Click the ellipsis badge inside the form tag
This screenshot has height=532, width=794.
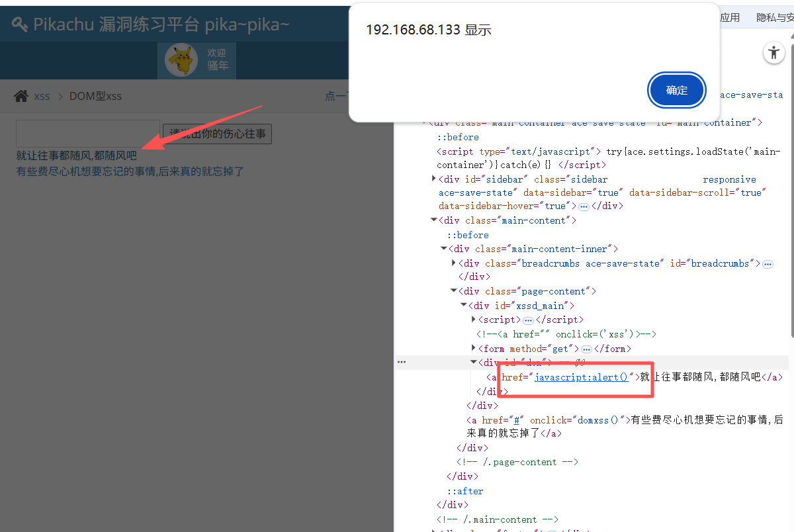pyautogui.click(x=586, y=349)
